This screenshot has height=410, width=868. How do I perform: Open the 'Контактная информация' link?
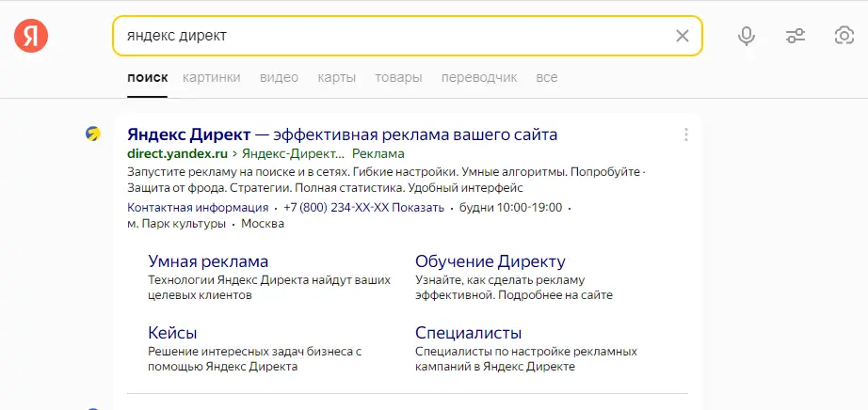pyautogui.click(x=198, y=208)
